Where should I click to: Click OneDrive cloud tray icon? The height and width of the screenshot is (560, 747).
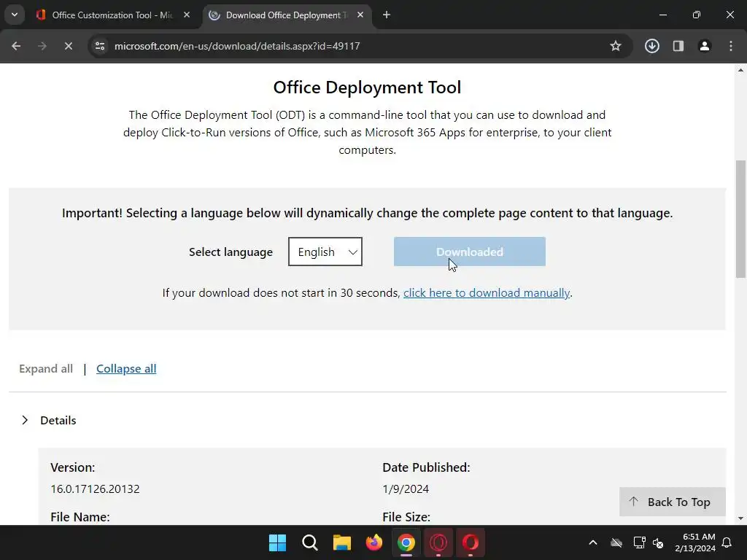(x=616, y=542)
